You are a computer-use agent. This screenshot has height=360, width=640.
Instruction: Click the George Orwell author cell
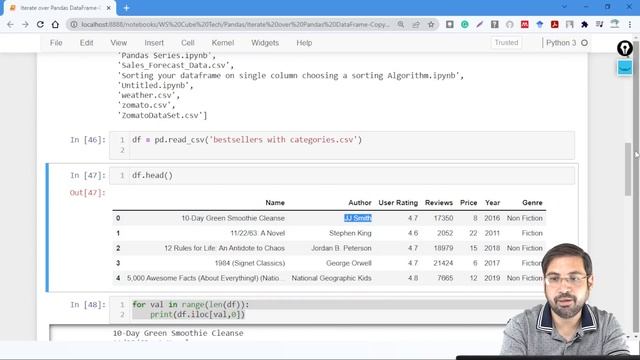[349, 263]
